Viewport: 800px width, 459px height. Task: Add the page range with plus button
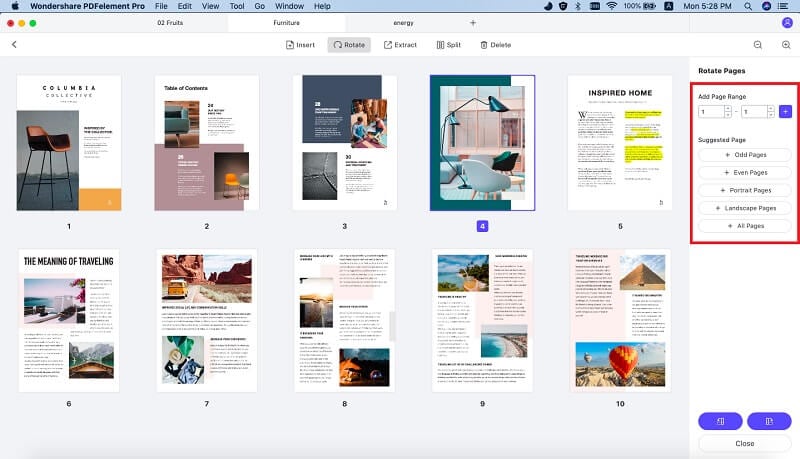pos(785,111)
